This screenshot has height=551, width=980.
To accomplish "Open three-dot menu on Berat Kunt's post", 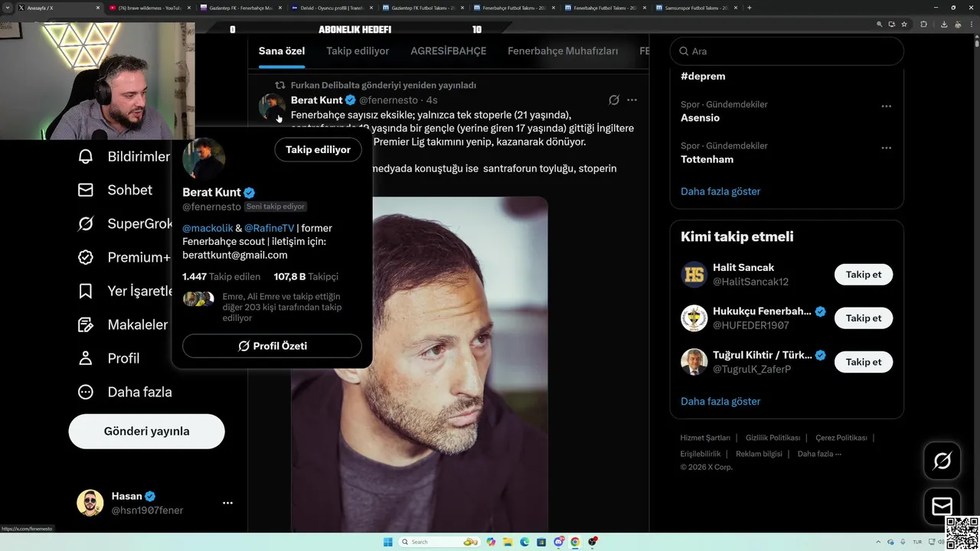I will (x=632, y=100).
